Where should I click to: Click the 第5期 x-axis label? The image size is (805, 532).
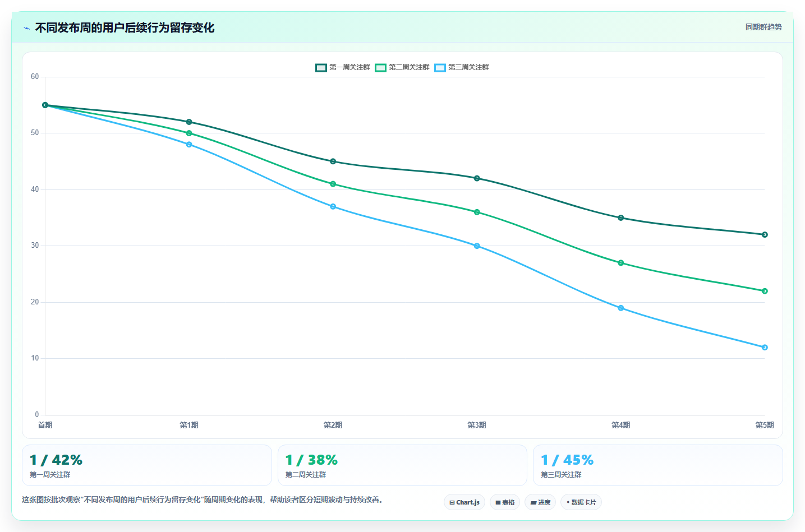click(x=765, y=425)
